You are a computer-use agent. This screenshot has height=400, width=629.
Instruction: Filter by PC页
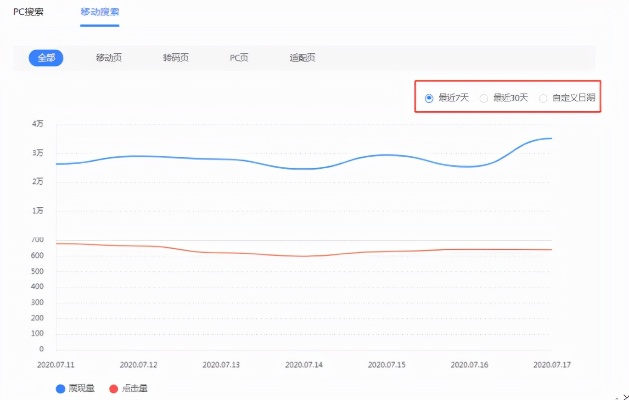pos(239,58)
